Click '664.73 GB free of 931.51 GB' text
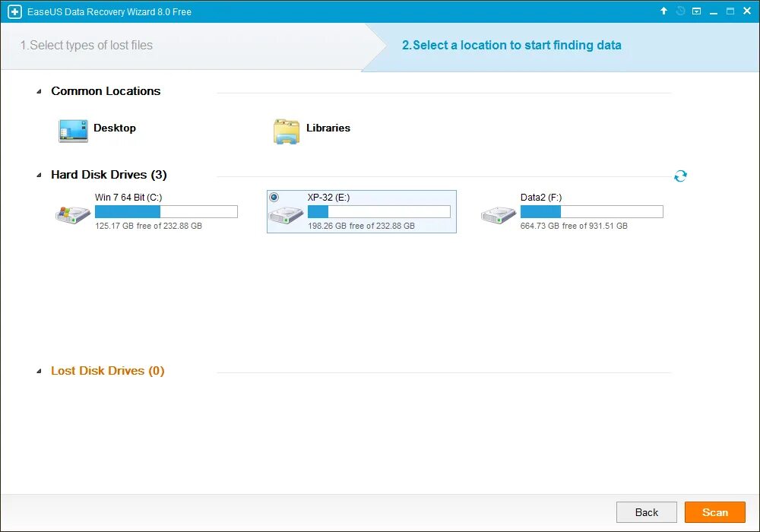 coord(574,226)
